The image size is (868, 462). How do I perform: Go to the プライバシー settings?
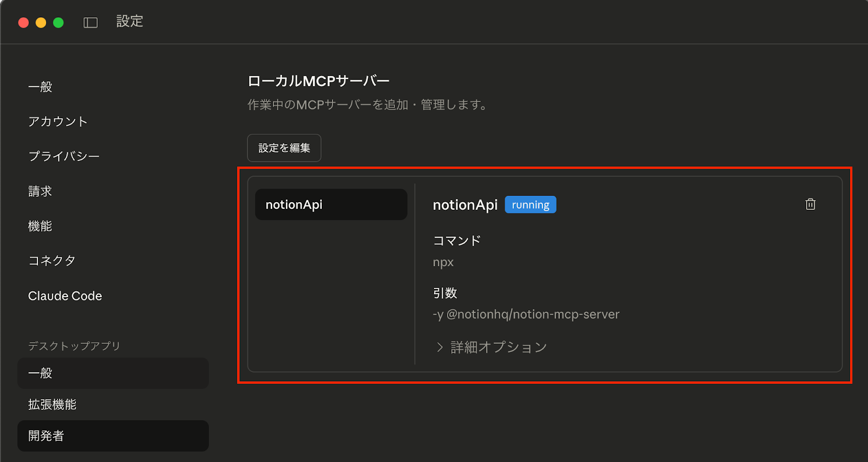click(64, 156)
